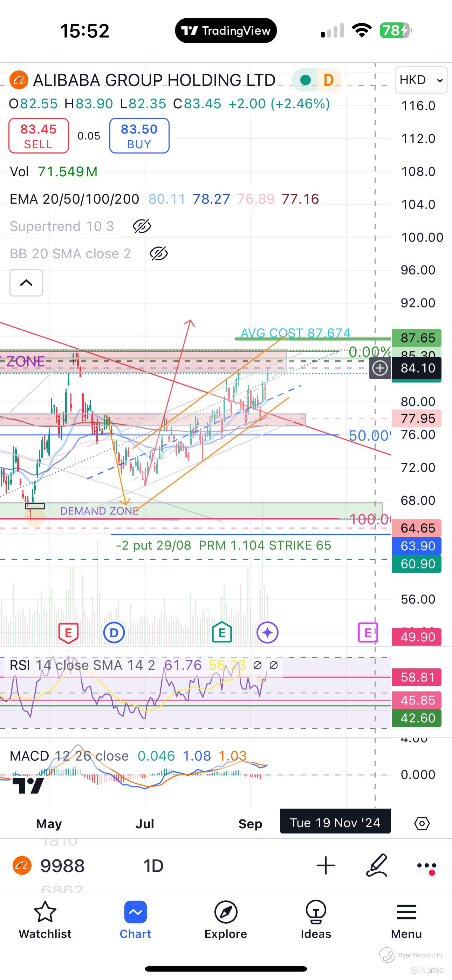Tap the EMA 20 value 80.11
The height and width of the screenshot is (980, 452).
[167, 199]
